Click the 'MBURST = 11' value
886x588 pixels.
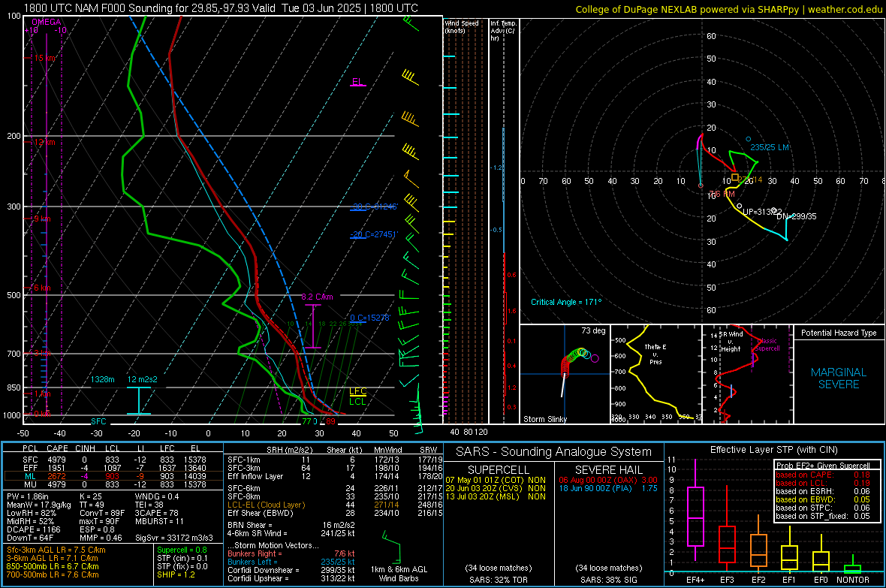159,521
